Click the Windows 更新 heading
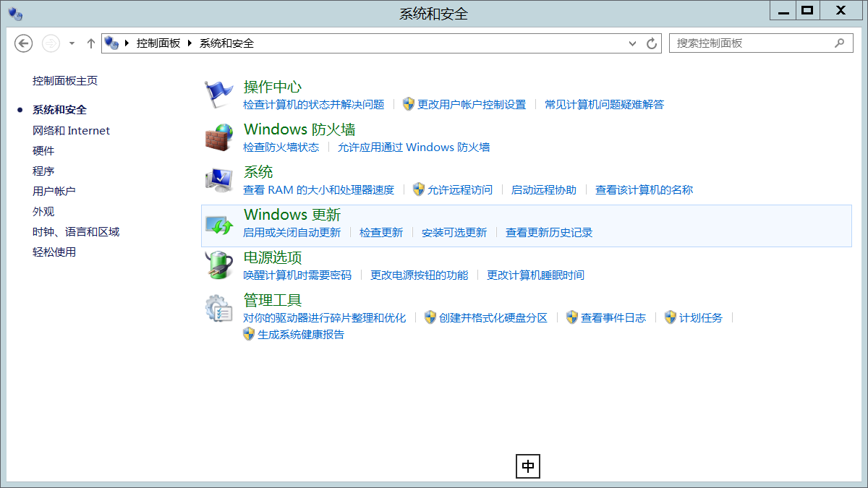868x488 pixels. [x=292, y=215]
